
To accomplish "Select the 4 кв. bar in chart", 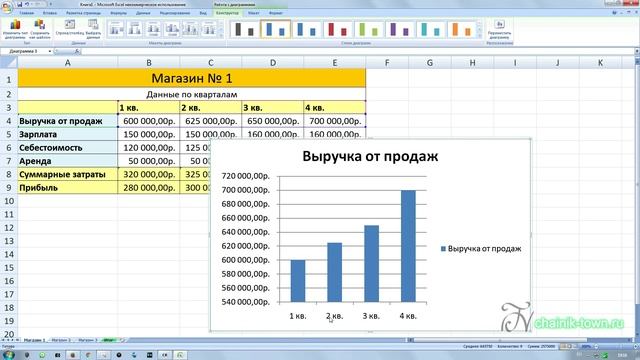I will pyautogui.click(x=408, y=246).
